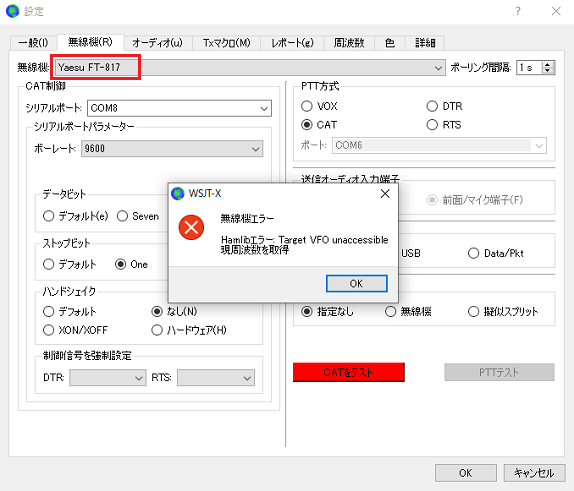Click the キャンセル button
The width and height of the screenshot is (574, 491).
tap(534, 473)
